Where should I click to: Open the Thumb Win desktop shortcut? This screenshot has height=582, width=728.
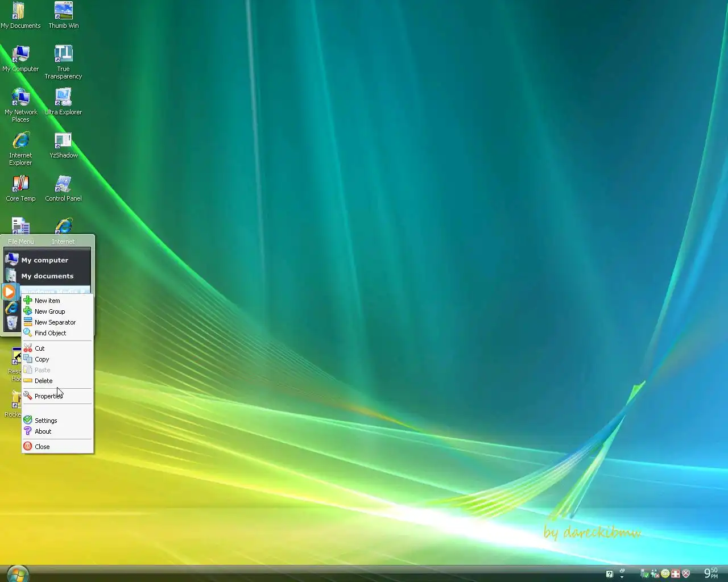pyautogui.click(x=63, y=15)
